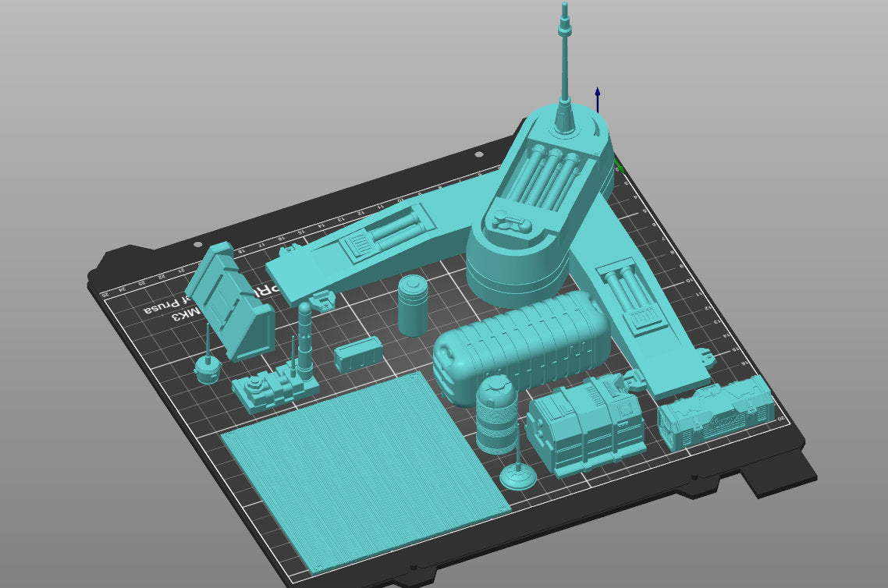Click the small antenna on round dish base
888x588 pixels.
(517, 471)
